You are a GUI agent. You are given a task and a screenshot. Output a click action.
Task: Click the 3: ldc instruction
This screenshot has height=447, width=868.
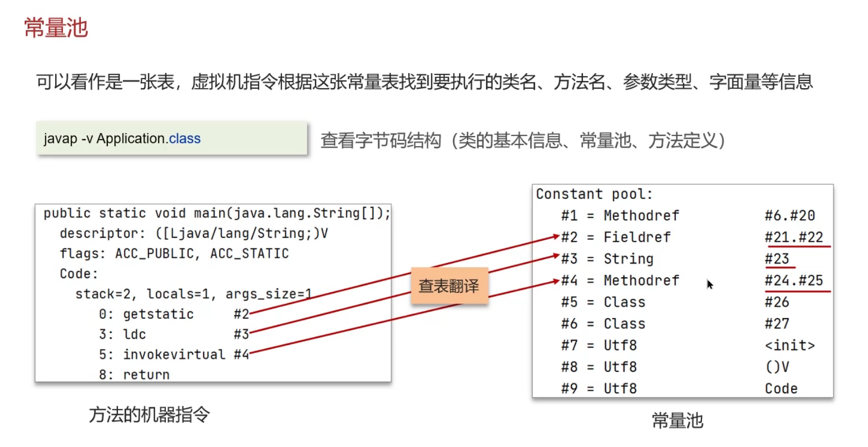174,334
